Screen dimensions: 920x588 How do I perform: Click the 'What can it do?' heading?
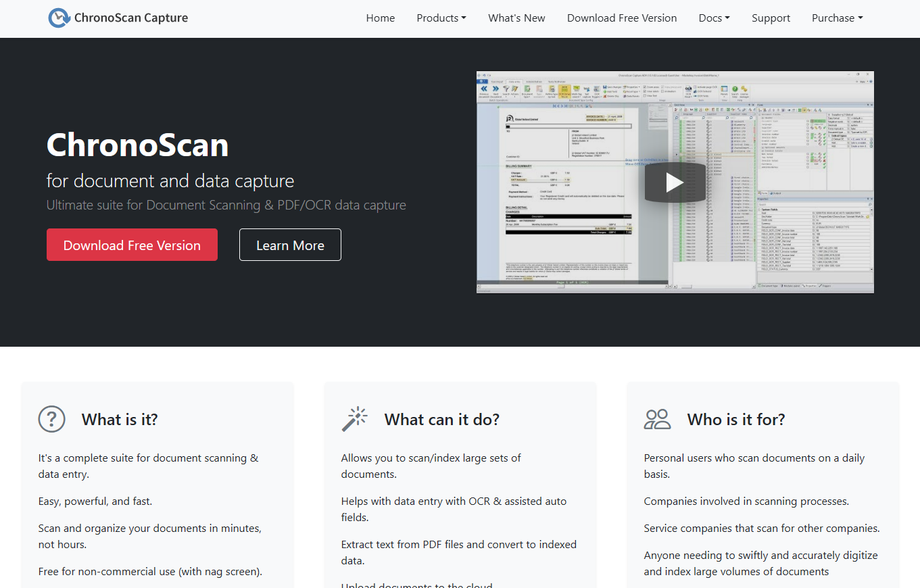442,420
